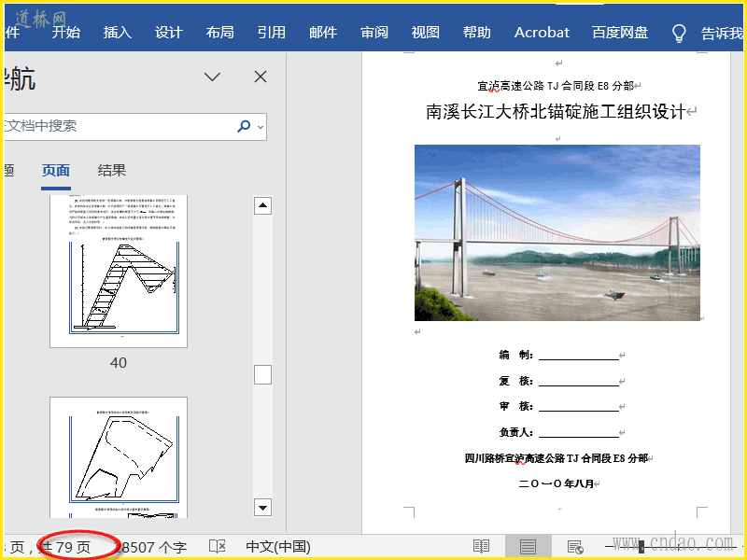This screenshot has height=560, width=747.
Task: Click the heading 宜泸高速公路 TJ 合同段 E8 分部
Action: (x=556, y=86)
